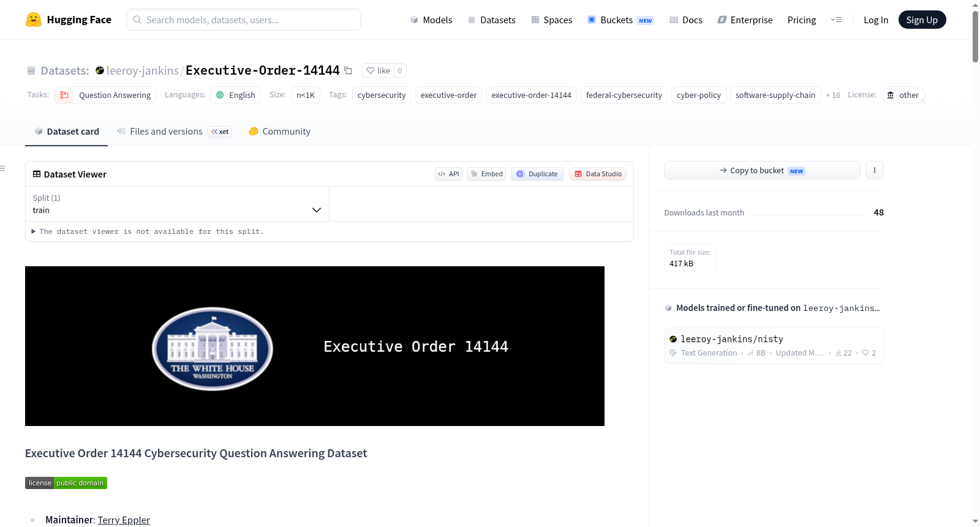This screenshot has height=527, width=980.
Task: Open the Terry Eppler maintainer link
Action: tap(124, 520)
